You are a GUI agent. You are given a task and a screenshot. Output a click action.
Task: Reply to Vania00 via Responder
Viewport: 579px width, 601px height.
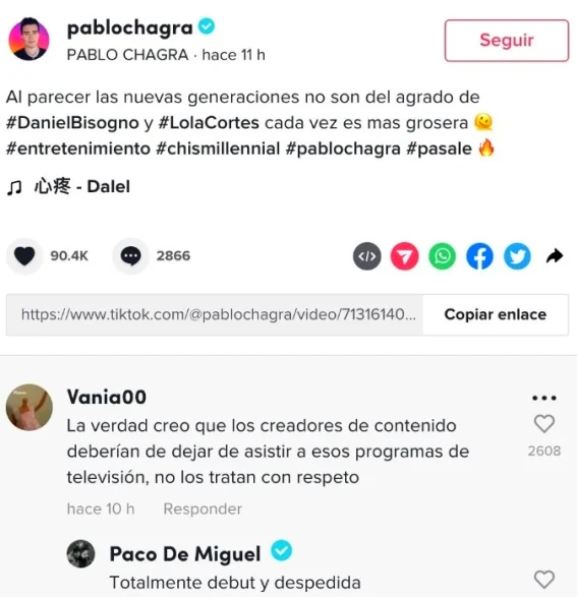coord(202,509)
